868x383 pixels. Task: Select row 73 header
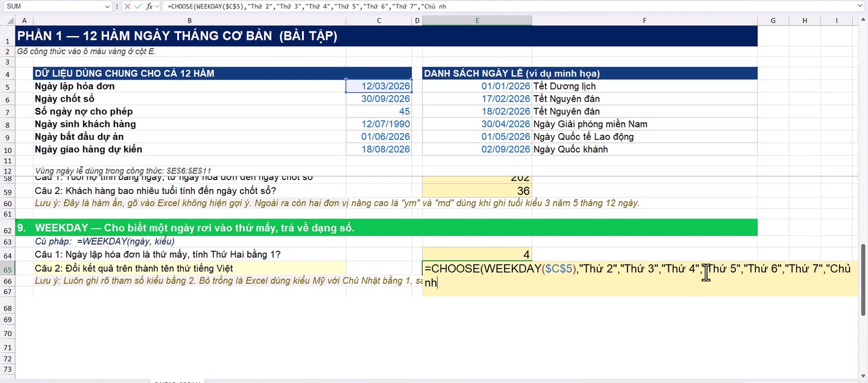tap(8, 369)
